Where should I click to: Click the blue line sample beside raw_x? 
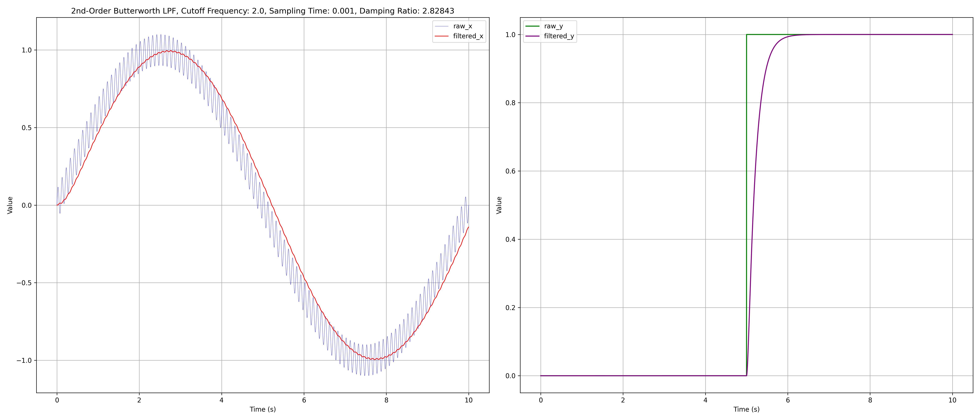(442, 26)
